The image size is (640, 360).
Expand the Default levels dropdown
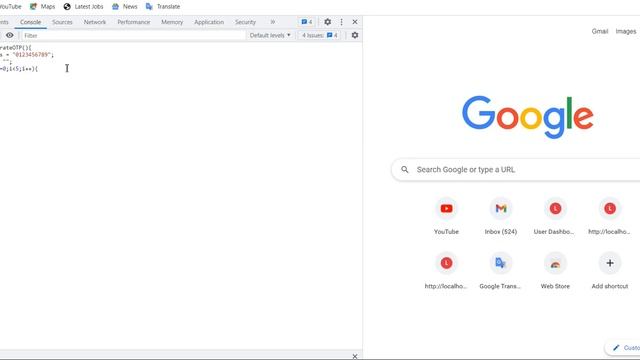[270, 36]
